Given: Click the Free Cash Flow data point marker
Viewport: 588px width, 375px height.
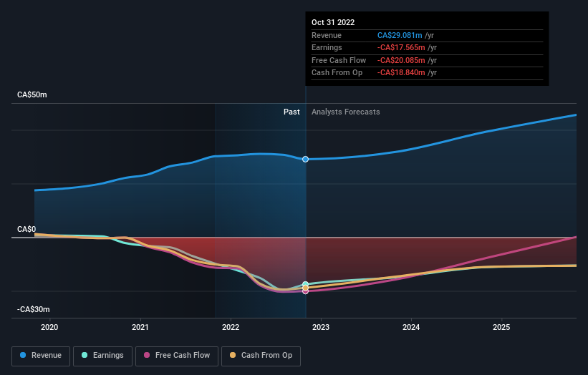Looking at the screenshot, I should pos(306,291).
